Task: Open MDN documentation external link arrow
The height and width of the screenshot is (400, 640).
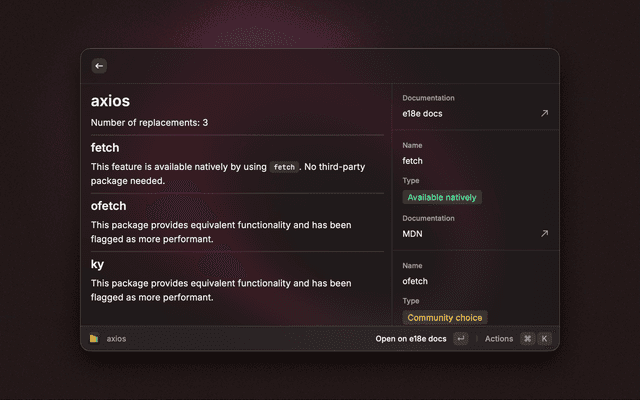Action: [x=544, y=233]
